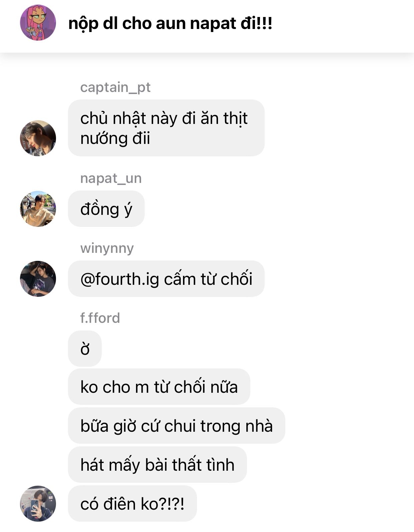Open napat_un's profile picture
Screen dimensions: 414x532
click(38, 209)
